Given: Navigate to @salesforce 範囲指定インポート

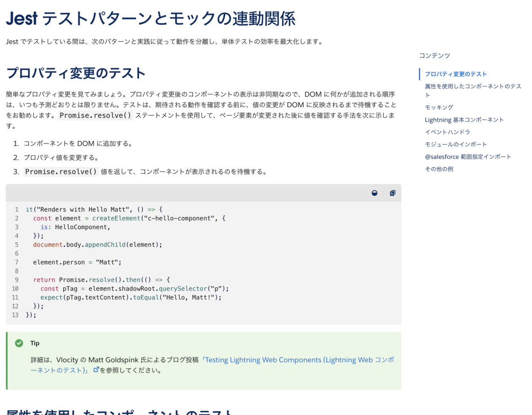Looking at the screenshot, I should (468, 157).
